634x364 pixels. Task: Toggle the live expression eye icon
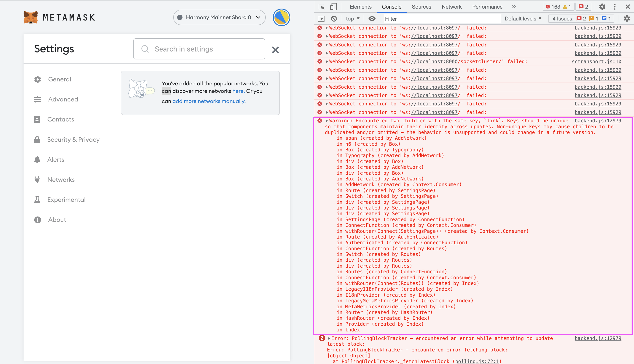click(372, 19)
